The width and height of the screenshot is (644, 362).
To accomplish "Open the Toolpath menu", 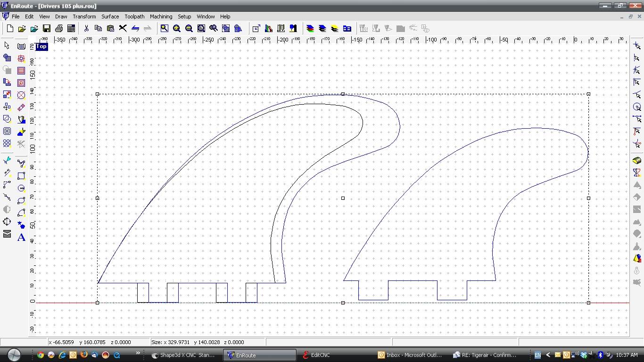I will pyautogui.click(x=134, y=16).
